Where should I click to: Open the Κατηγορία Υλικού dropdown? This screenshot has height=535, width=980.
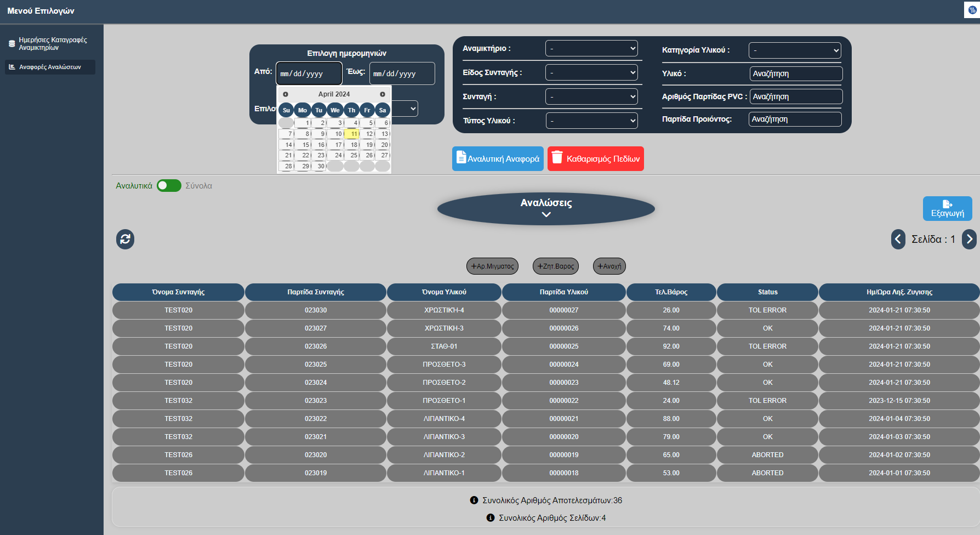click(x=795, y=50)
